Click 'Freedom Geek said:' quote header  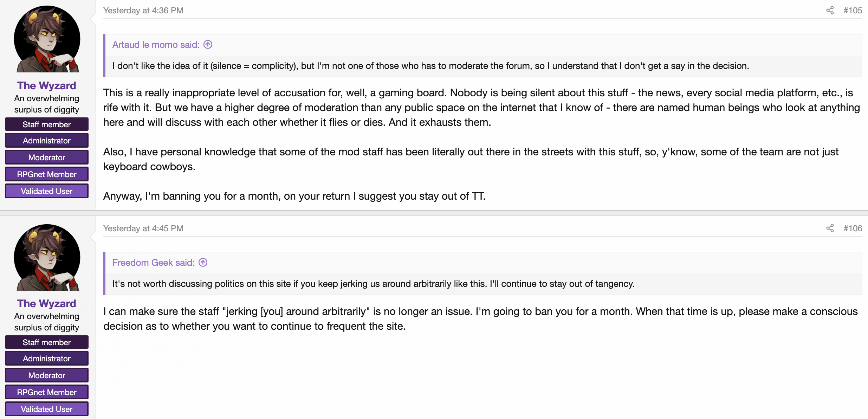pos(154,263)
